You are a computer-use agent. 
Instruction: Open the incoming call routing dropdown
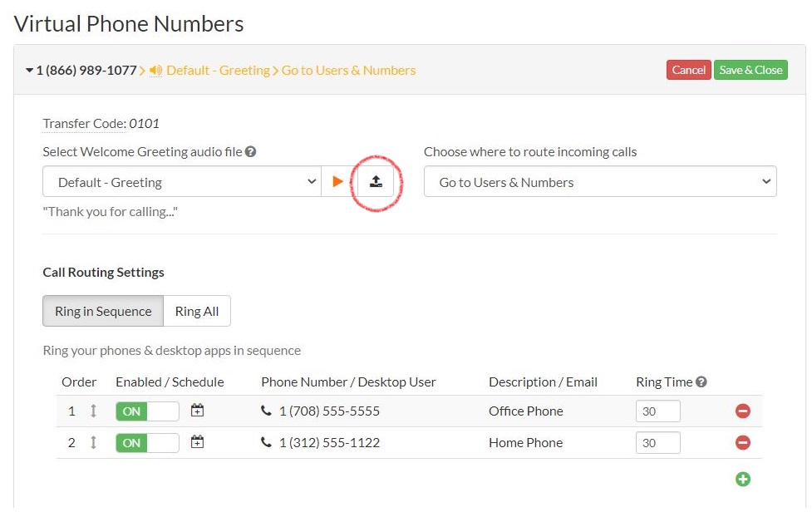coord(599,182)
